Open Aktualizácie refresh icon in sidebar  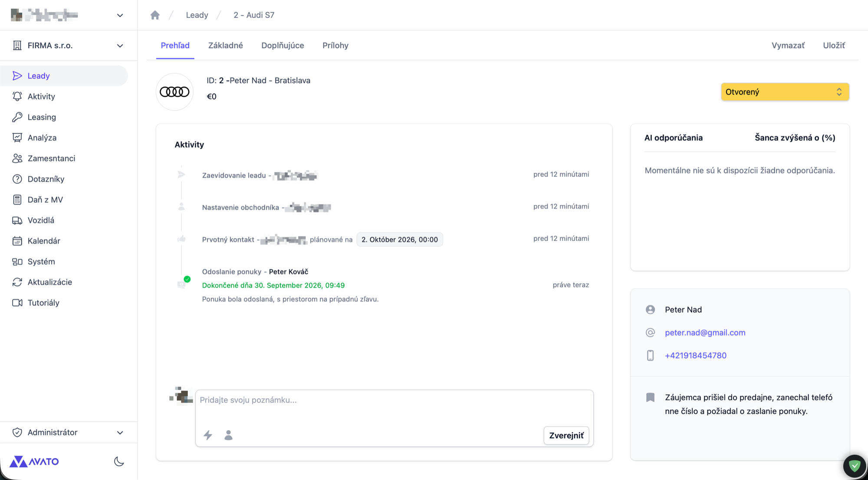17,282
